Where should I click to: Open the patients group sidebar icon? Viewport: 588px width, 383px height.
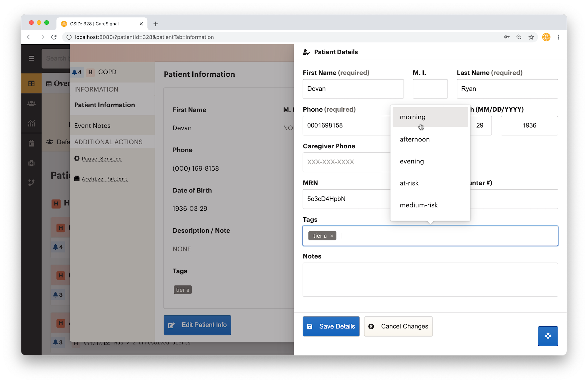coord(31,103)
